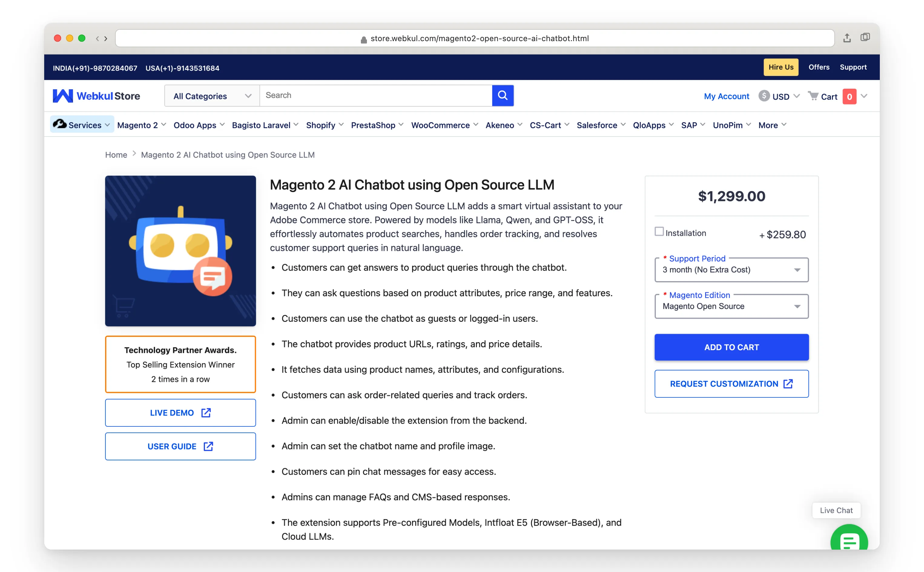Click the address bar lock icon
924x572 pixels.
tap(363, 39)
